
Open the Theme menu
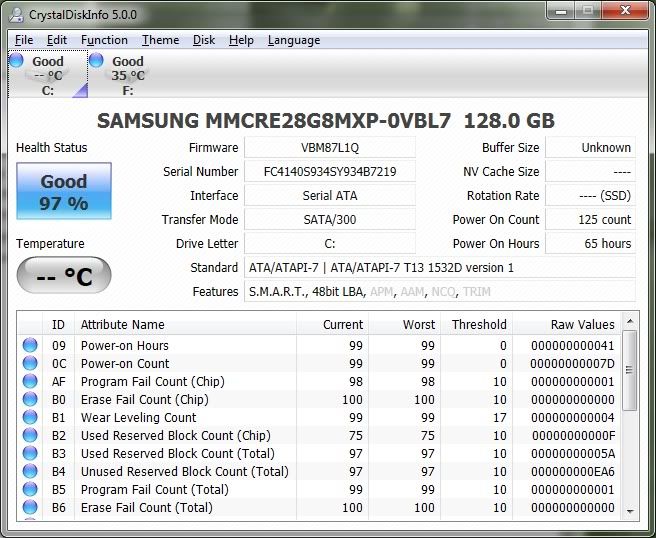point(160,40)
